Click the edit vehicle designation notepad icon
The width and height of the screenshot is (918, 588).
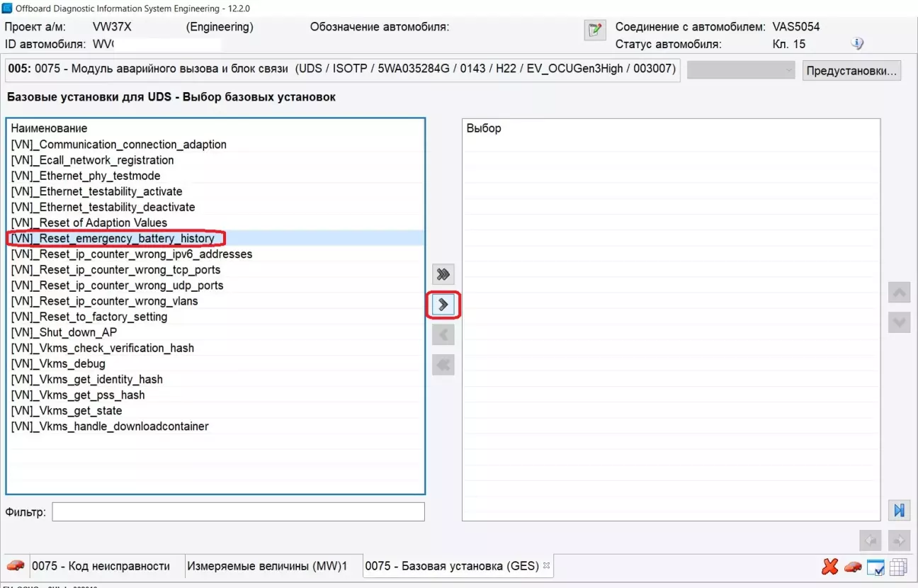click(x=594, y=30)
